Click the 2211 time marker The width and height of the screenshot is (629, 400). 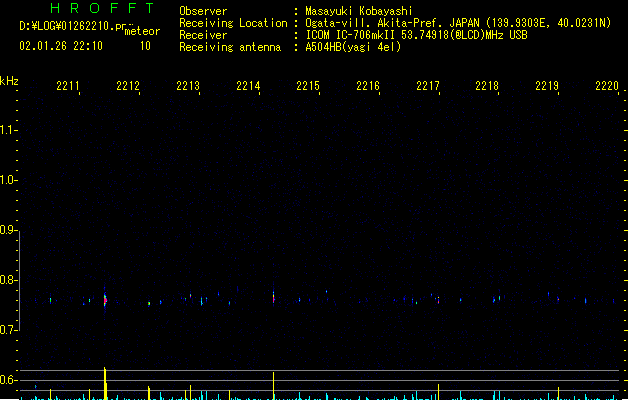point(68,86)
